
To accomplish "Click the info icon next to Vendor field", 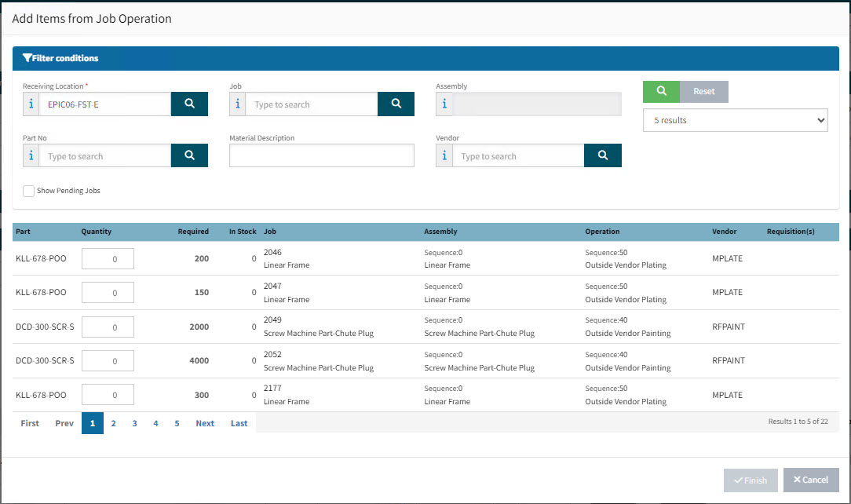I will tap(444, 156).
